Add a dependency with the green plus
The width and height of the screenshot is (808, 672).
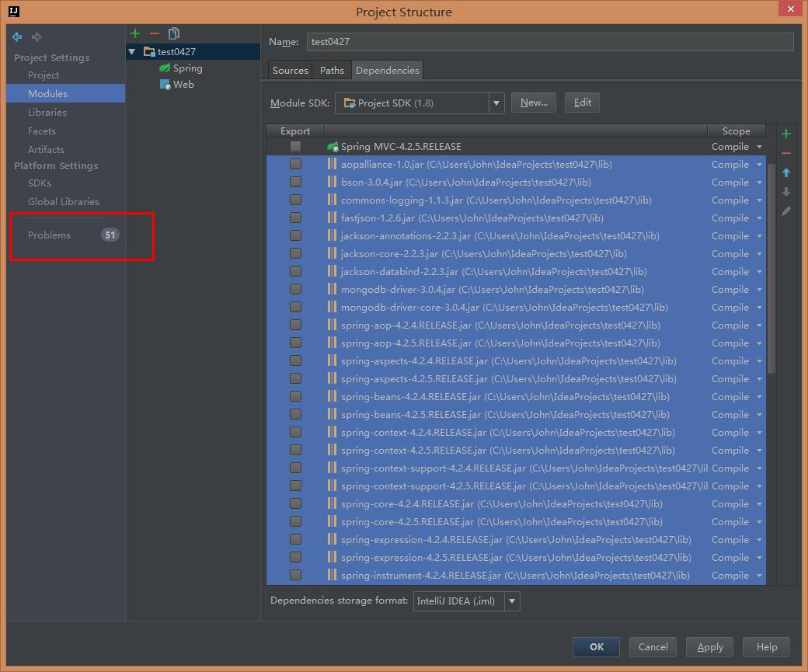tap(785, 134)
